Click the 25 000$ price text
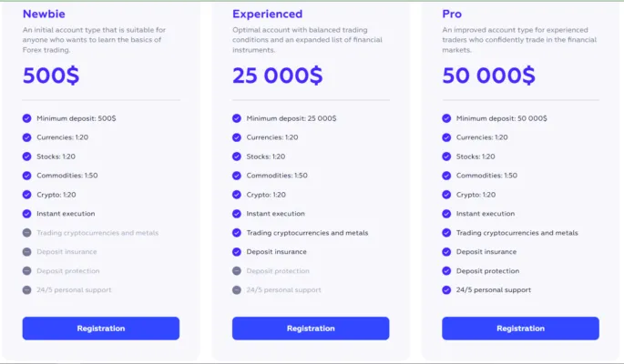Screen dimensions: 624x364 pos(277,76)
